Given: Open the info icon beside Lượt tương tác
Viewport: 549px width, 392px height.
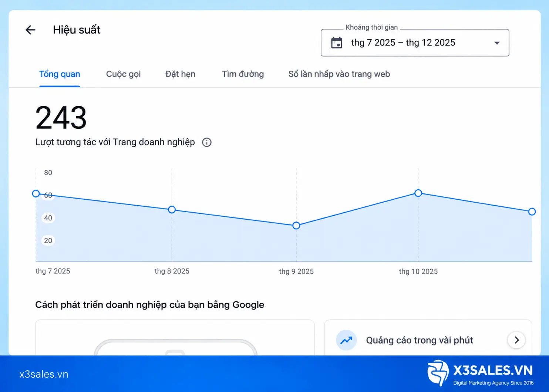Looking at the screenshot, I should coord(207,142).
